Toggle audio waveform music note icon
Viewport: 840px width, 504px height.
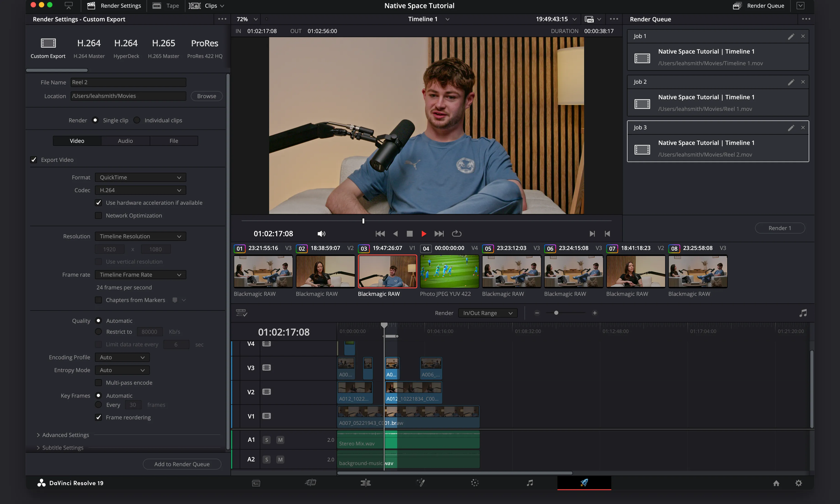(803, 313)
